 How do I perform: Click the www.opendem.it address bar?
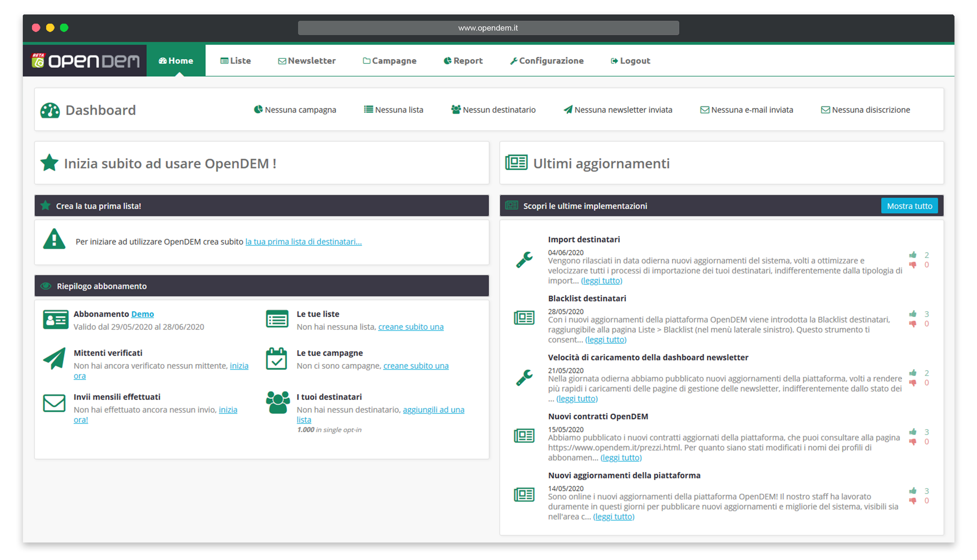(488, 28)
